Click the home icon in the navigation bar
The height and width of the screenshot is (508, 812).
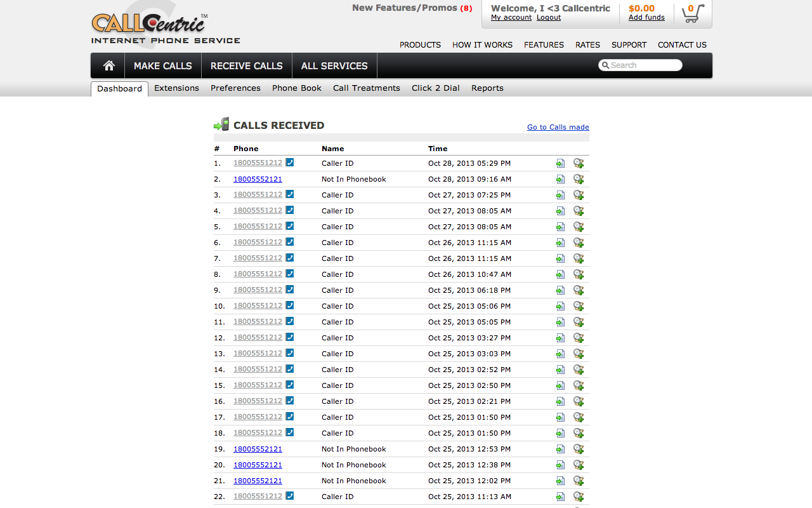(108, 65)
